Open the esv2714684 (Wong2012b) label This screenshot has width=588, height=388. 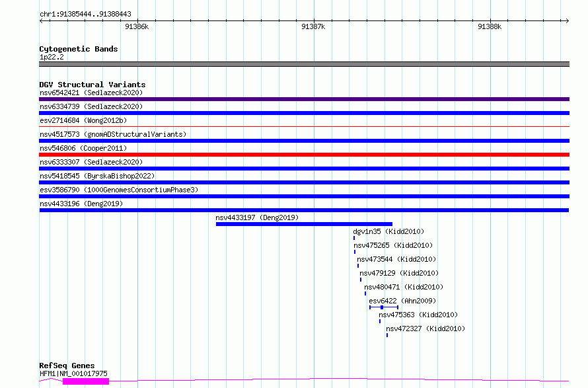click(83, 120)
